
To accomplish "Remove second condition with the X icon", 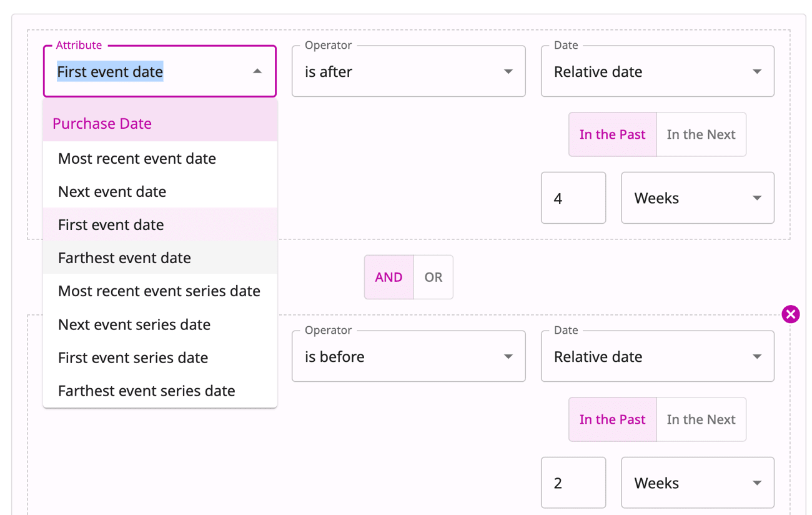I will point(790,314).
